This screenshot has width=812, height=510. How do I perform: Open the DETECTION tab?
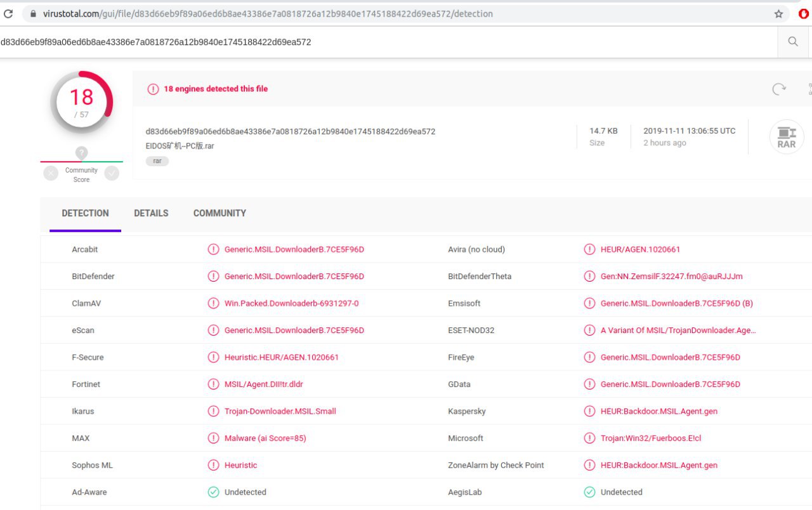pyautogui.click(x=86, y=213)
